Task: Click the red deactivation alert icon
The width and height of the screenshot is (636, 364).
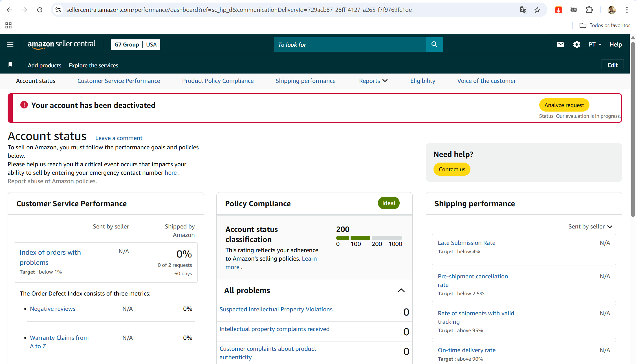Action: [x=24, y=105]
